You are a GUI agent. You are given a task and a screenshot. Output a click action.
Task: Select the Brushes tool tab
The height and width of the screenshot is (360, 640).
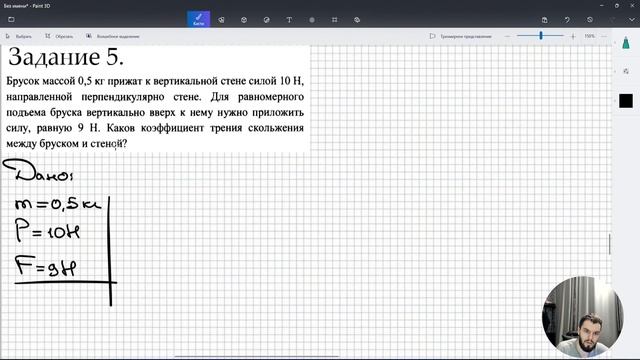[199, 19]
